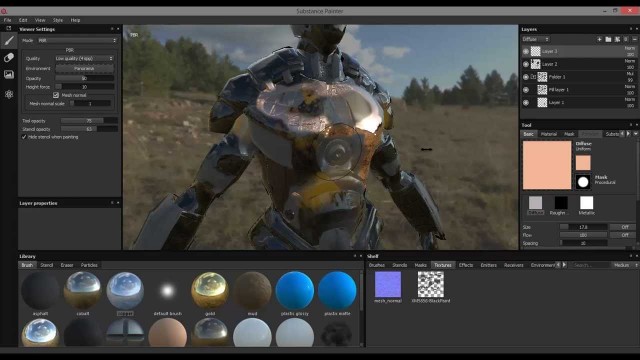Click the checkered BlackPaint texture thumbnail

[431, 284]
